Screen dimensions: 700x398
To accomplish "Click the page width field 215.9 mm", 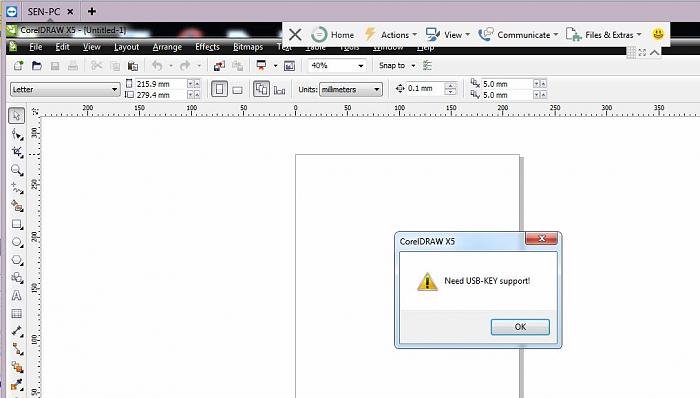I will pos(160,84).
